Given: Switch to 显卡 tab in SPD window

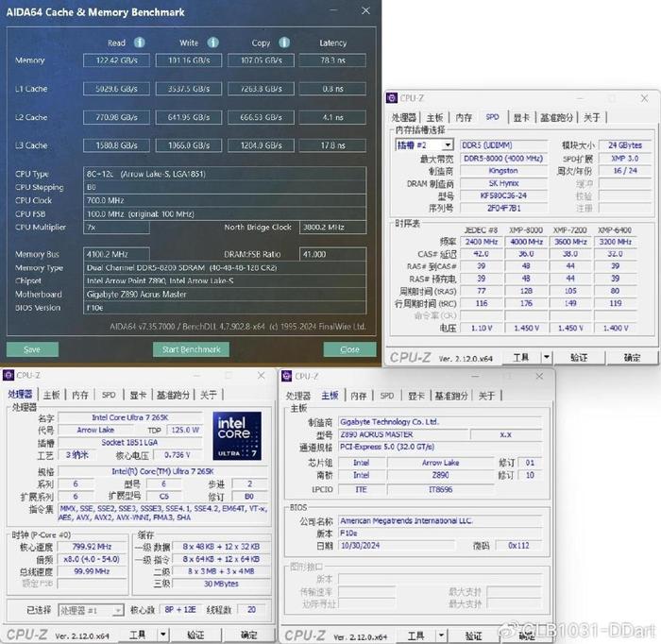Looking at the screenshot, I should tap(521, 118).
